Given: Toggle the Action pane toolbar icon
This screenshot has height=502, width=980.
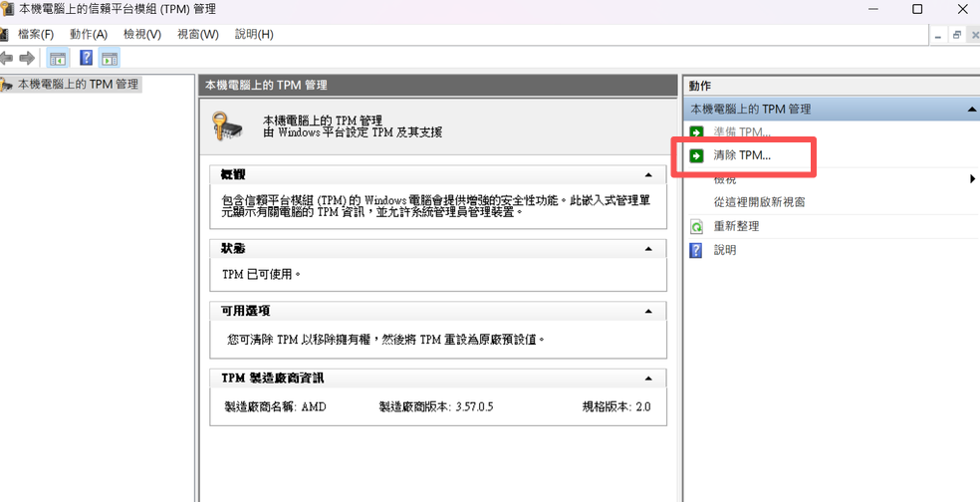Looking at the screenshot, I should [110, 59].
